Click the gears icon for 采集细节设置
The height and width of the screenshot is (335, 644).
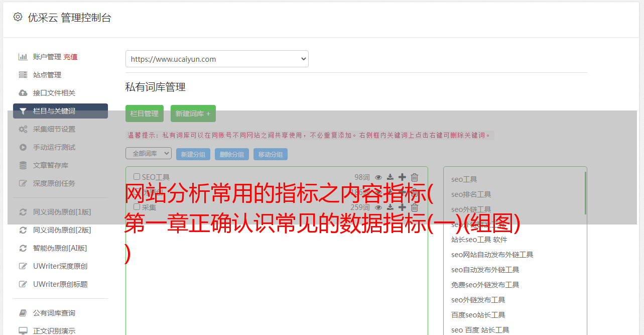[23, 129]
